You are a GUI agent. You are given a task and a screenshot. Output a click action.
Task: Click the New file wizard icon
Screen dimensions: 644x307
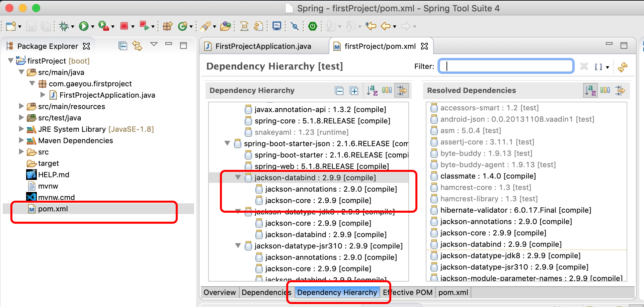tap(11, 26)
